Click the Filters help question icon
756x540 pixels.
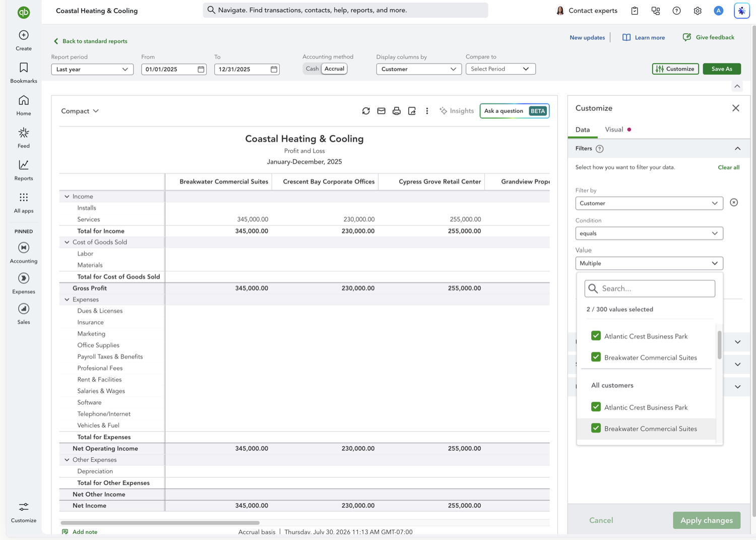[599, 149]
